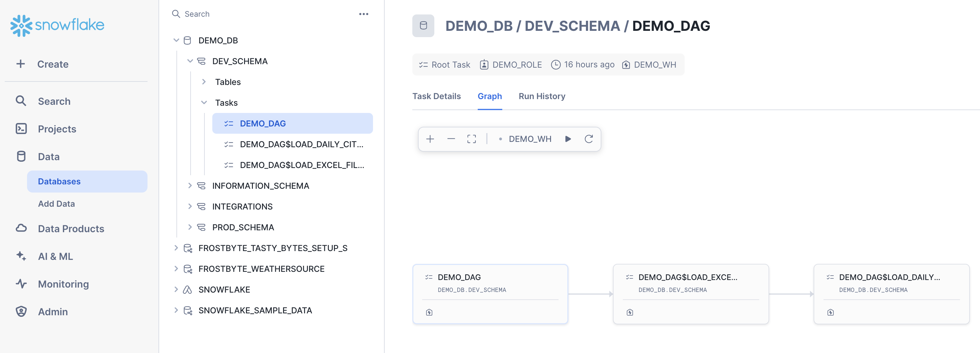Click warehouse icon in DEMO_DAG$LOAD_EXCE... node
980x353 pixels.
tap(630, 312)
